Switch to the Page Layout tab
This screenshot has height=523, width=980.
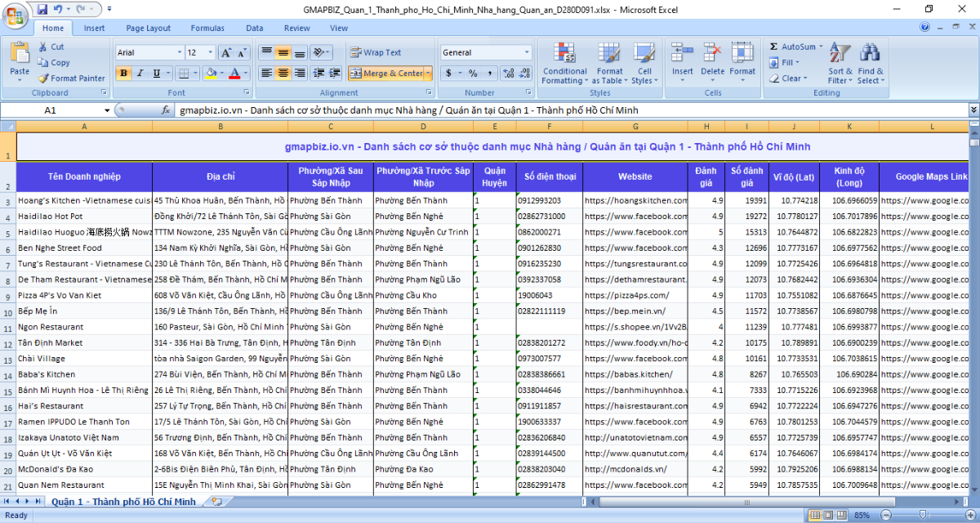click(x=148, y=28)
